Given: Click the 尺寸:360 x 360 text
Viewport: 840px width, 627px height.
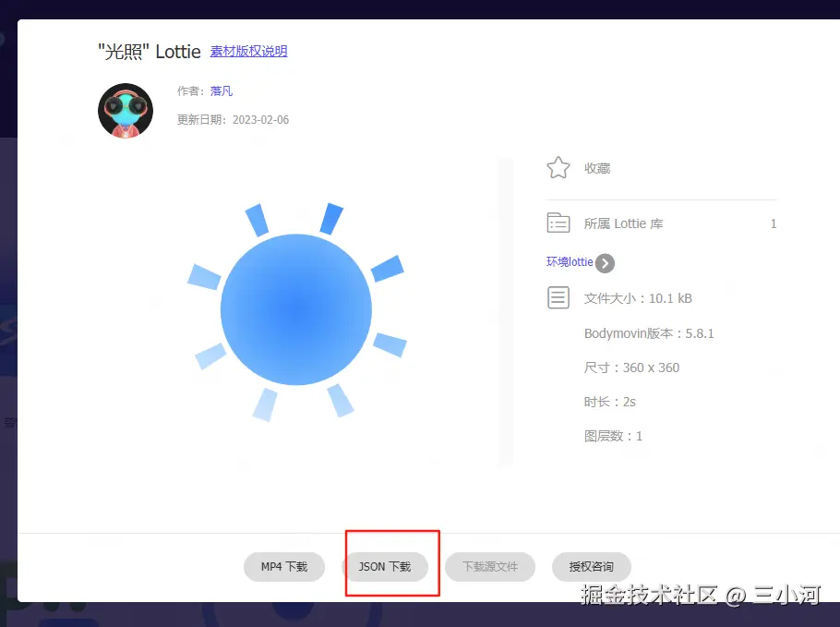Looking at the screenshot, I should point(631,368).
